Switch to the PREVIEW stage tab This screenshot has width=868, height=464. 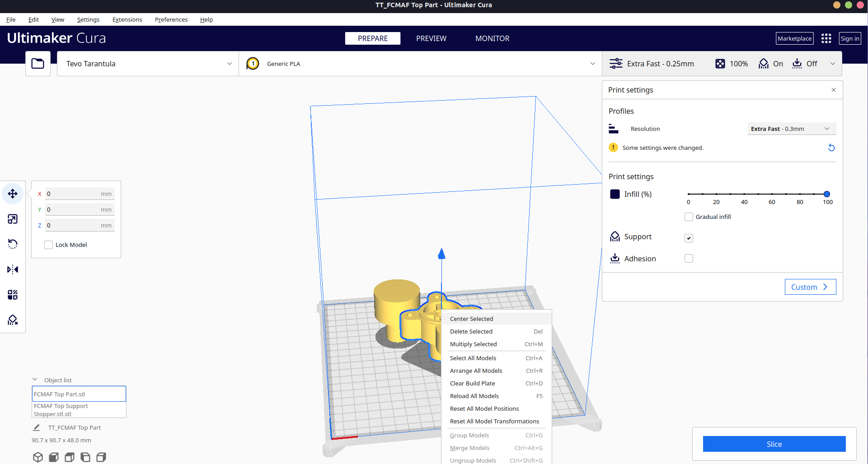pyautogui.click(x=431, y=38)
